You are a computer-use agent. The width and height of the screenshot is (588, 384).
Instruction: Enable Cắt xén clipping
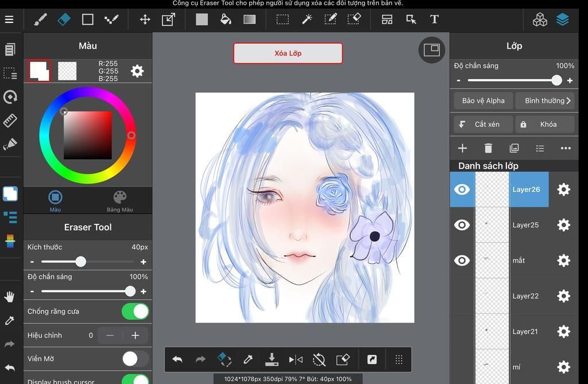[x=483, y=124]
